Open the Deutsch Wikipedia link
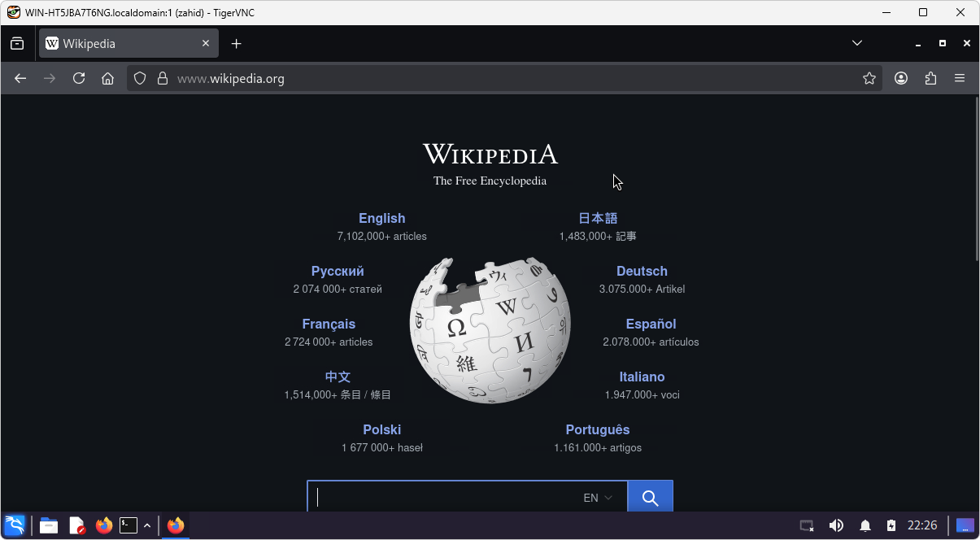 click(642, 271)
